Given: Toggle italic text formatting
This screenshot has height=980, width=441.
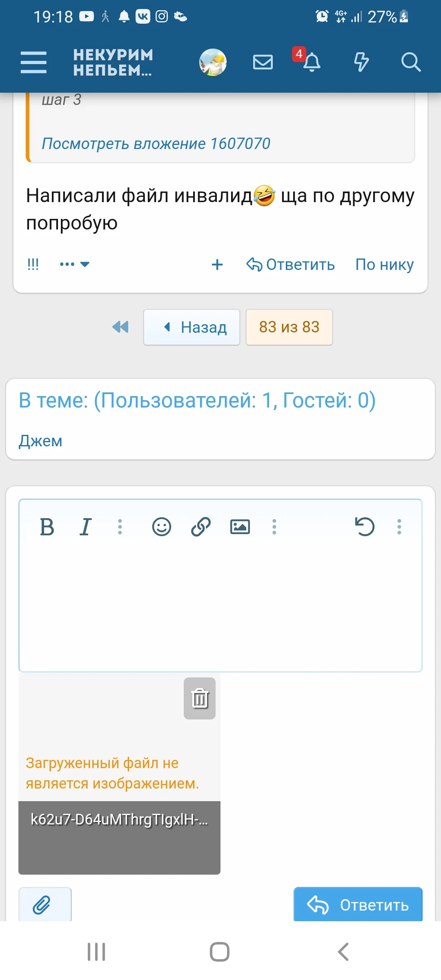Looking at the screenshot, I should [x=85, y=527].
